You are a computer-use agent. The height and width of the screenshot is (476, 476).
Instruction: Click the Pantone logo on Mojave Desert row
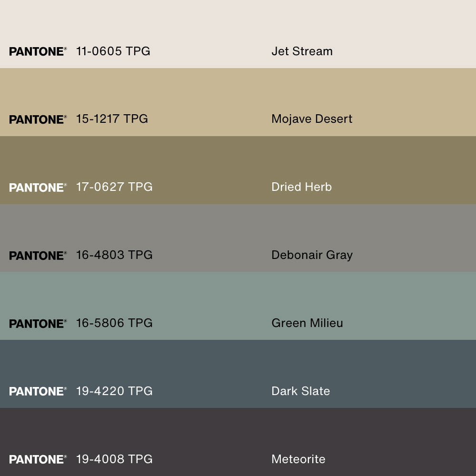coord(38,119)
